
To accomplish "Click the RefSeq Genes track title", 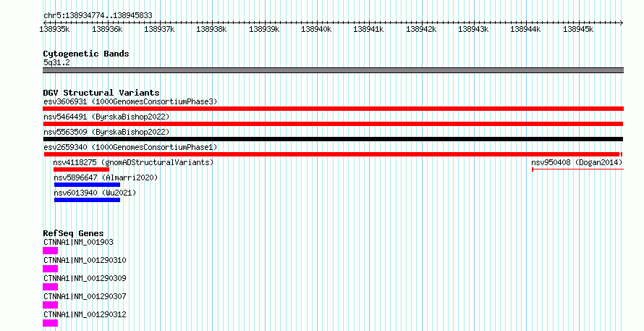I will [74, 233].
